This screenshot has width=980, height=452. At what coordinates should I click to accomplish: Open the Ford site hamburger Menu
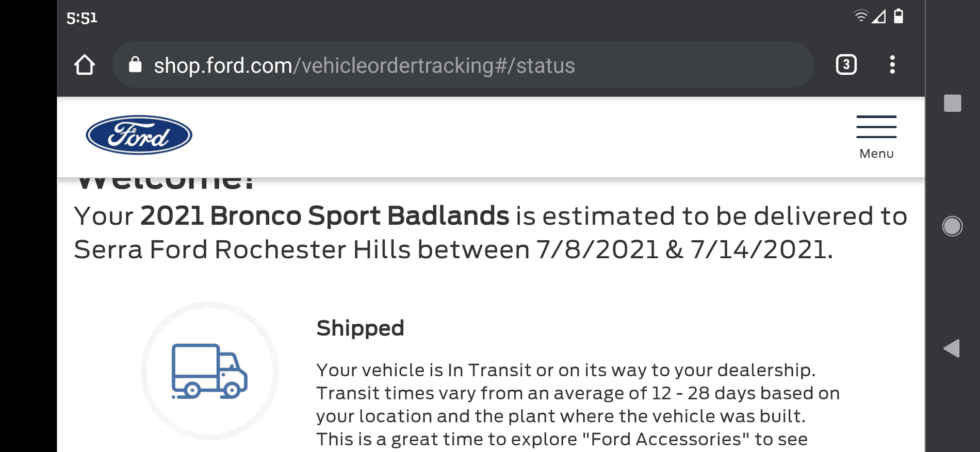(876, 135)
